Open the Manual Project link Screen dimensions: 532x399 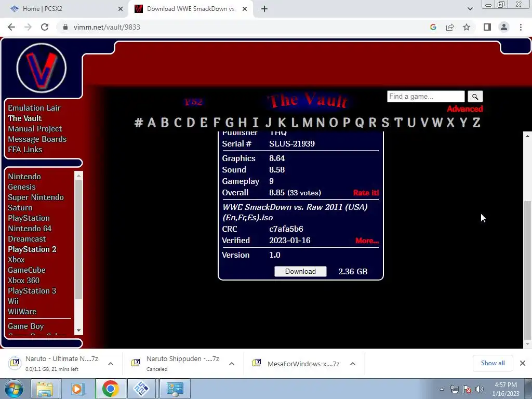click(35, 129)
